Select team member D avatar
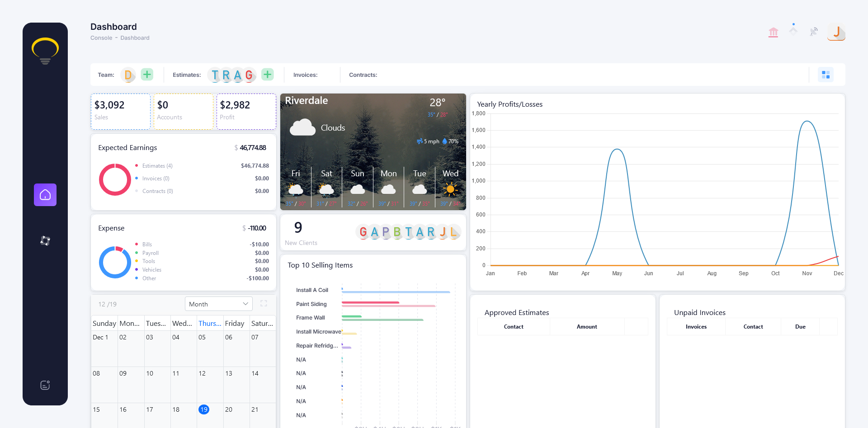This screenshot has width=868, height=428. (x=128, y=75)
